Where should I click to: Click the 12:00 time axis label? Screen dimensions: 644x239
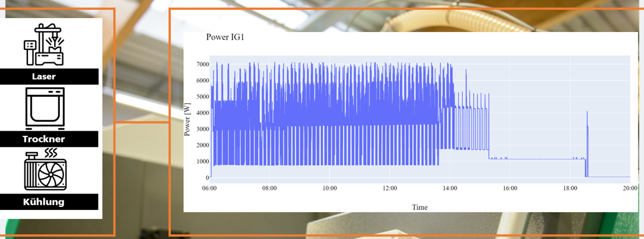click(390, 188)
